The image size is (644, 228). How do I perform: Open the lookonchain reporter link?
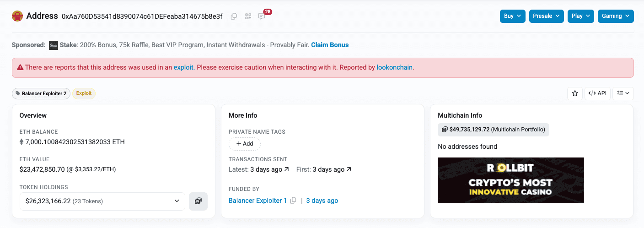394,67
